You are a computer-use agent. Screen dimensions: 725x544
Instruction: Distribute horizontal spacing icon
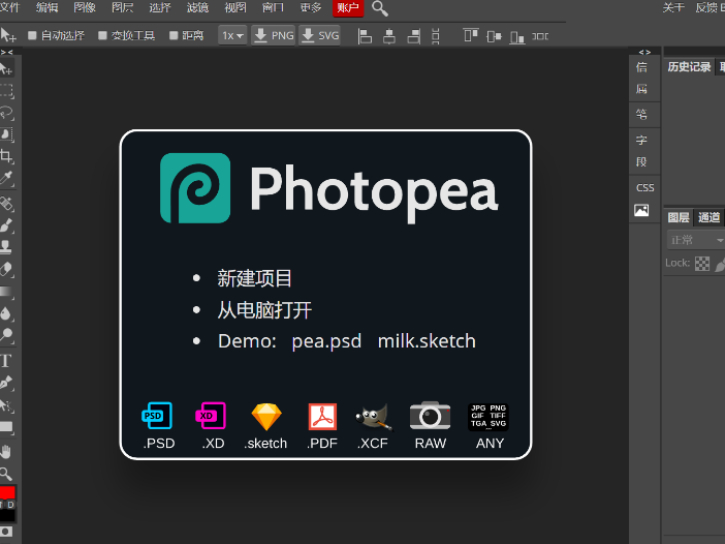pyautogui.click(x=540, y=36)
